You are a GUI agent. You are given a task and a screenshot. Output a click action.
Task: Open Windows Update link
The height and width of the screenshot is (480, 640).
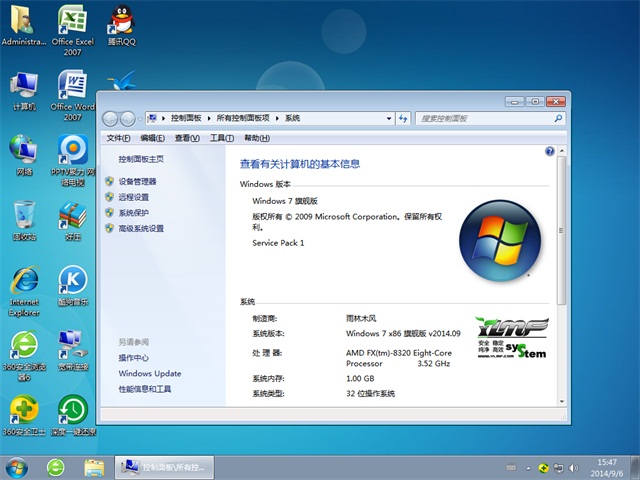click(150, 373)
